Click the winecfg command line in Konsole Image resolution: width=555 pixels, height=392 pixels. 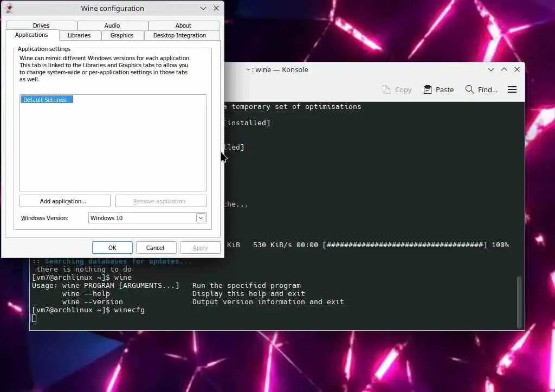(x=88, y=310)
